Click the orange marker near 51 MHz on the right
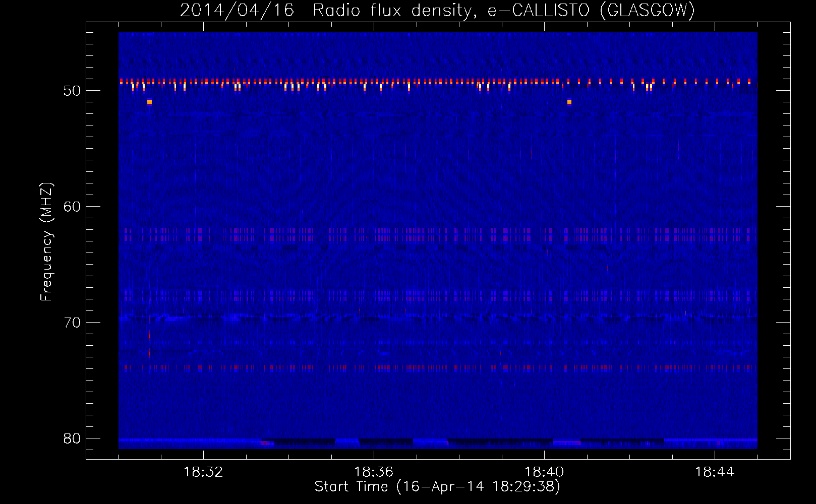 569,102
